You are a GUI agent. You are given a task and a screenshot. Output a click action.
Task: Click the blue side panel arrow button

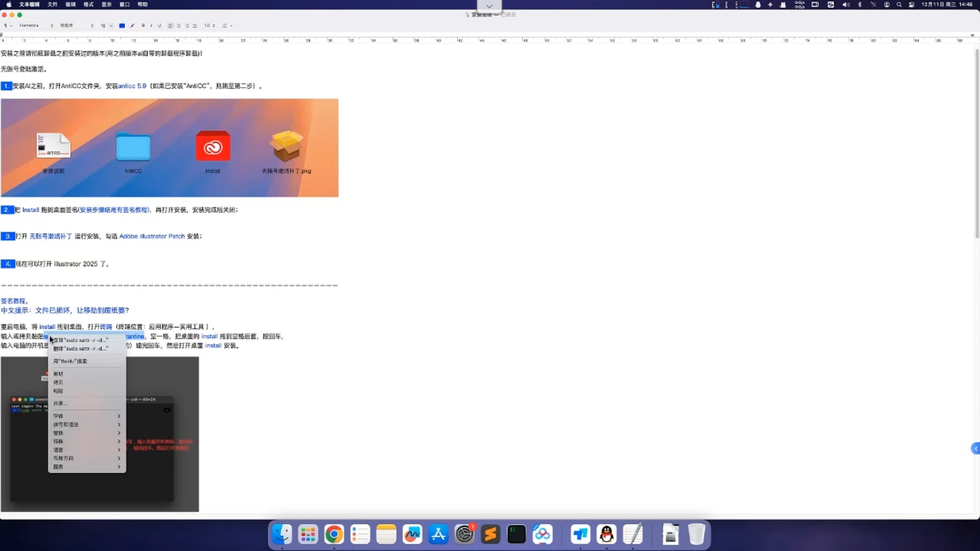[975, 448]
